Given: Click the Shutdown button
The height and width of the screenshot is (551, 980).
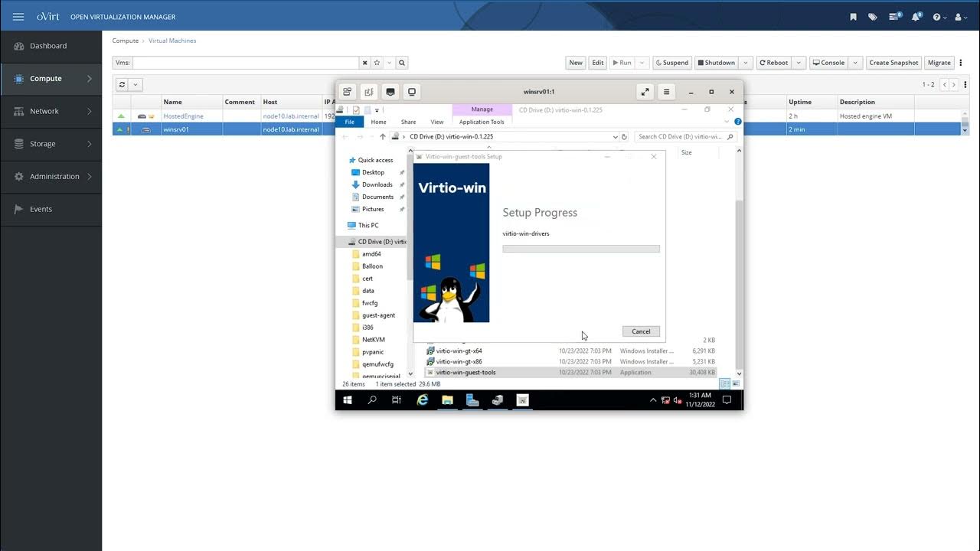Looking at the screenshot, I should 716,63.
